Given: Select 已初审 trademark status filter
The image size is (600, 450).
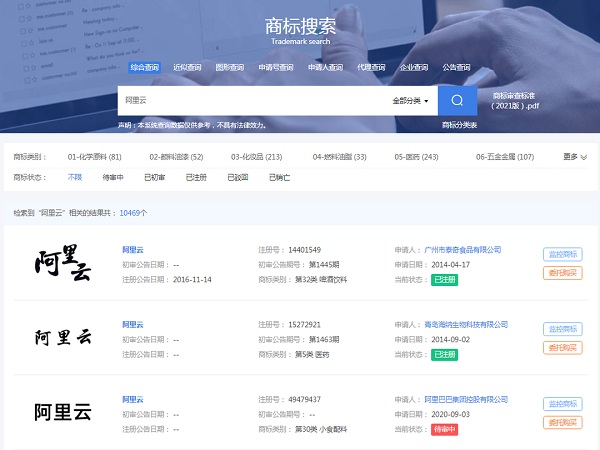Looking at the screenshot, I should 155,178.
